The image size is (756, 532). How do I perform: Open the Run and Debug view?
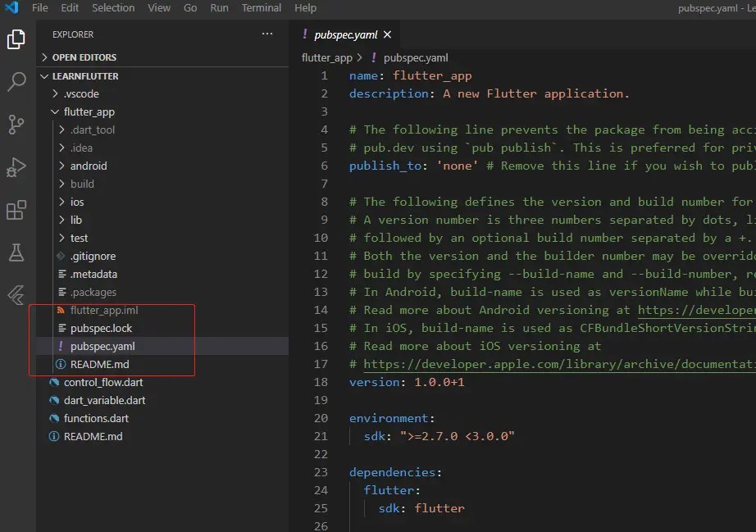pos(16,166)
